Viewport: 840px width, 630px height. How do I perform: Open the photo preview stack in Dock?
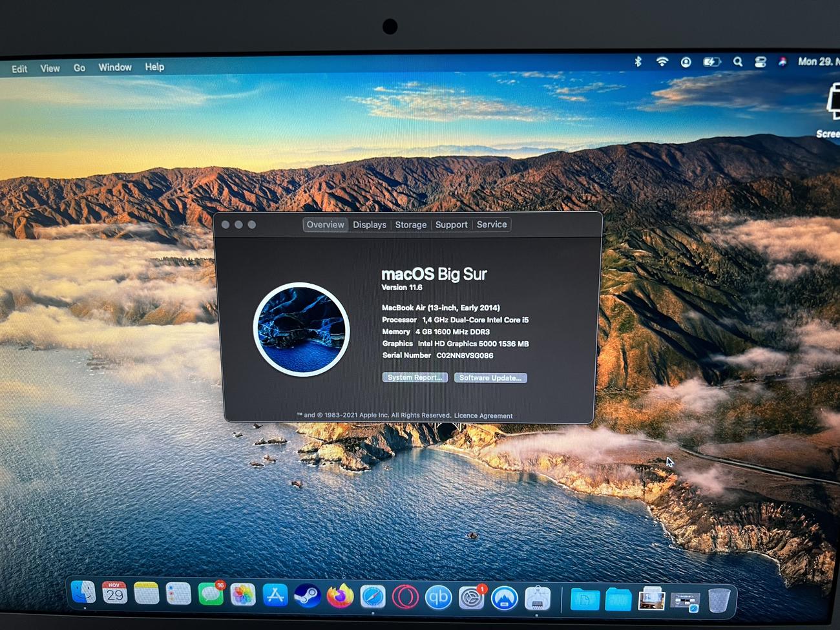(651, 600)
